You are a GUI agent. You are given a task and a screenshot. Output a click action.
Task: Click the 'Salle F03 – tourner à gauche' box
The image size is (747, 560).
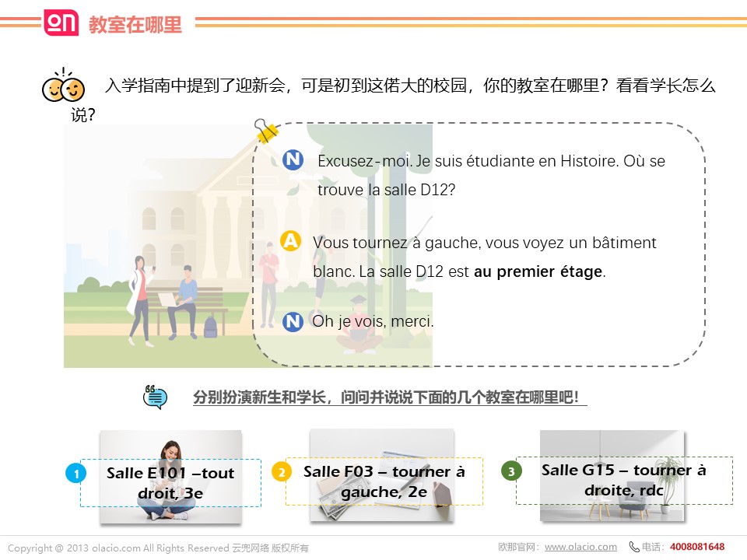[384, 481]
